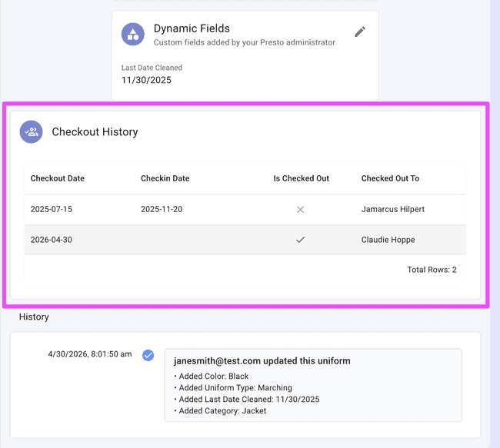
Task: Click the Added Color: Black line
Action: coord(213,377)
